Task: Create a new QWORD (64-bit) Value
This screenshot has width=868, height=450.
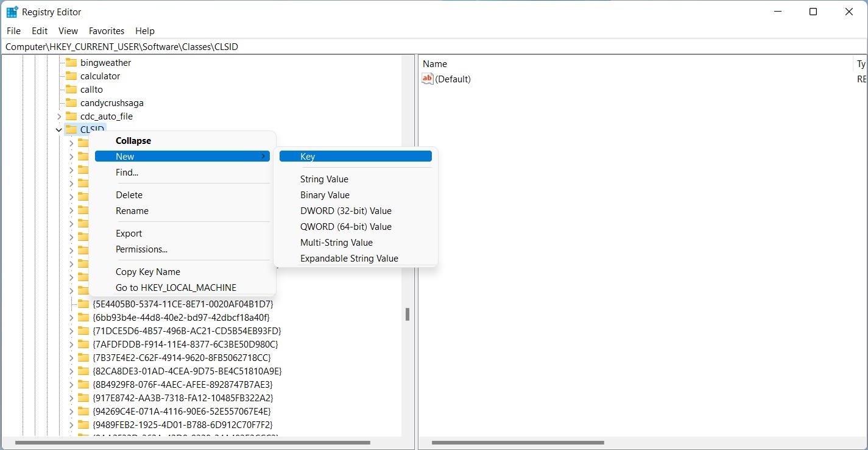Action: [x=356, y=227]
